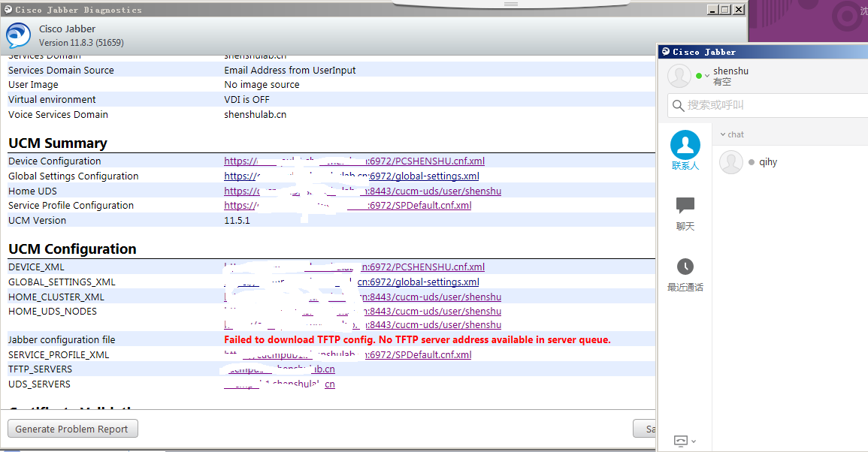
Task: Click shenshu's profile avatar in Jabber
Action: coord(679,76)
